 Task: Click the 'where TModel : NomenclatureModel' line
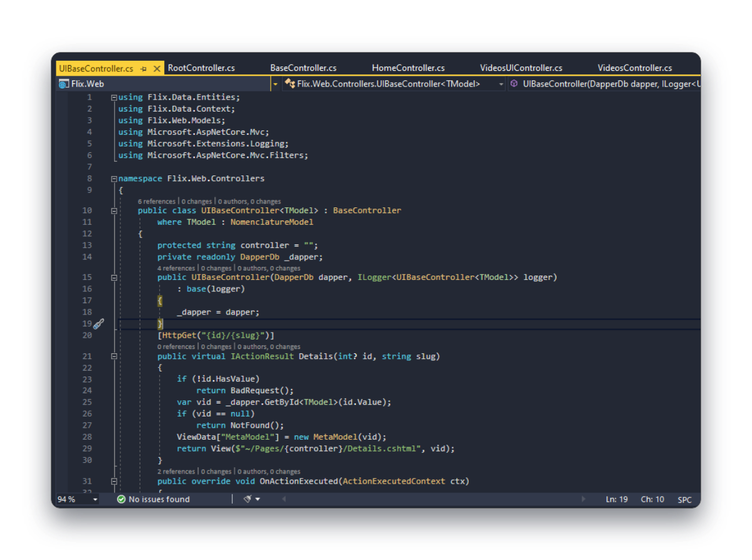coord(235,222)
